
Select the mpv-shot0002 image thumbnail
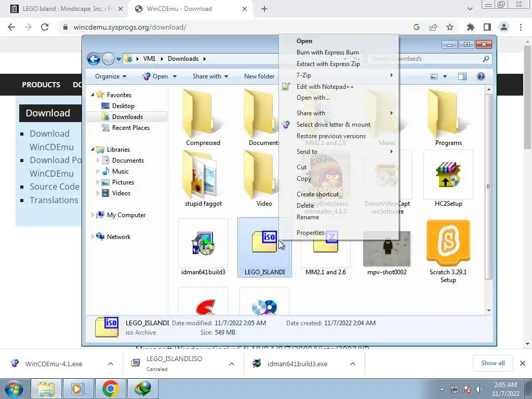pyautogui.click(x=387, y=248)
